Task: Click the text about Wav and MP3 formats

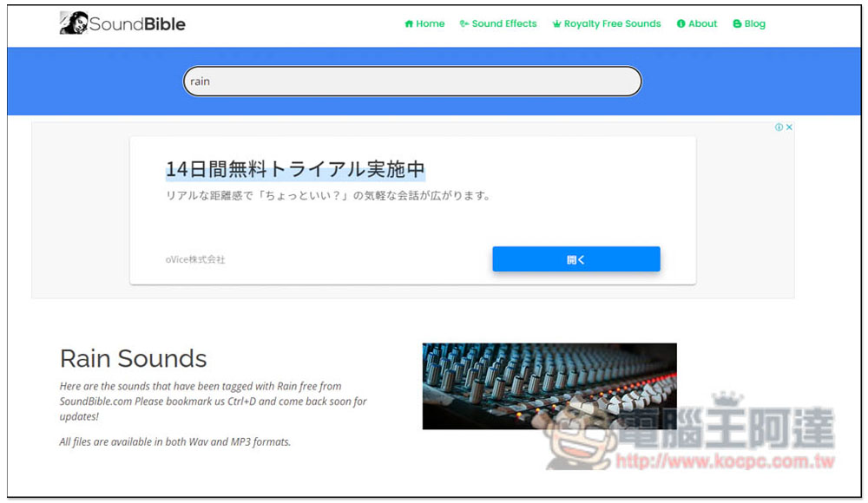Action: coord(175,441)
